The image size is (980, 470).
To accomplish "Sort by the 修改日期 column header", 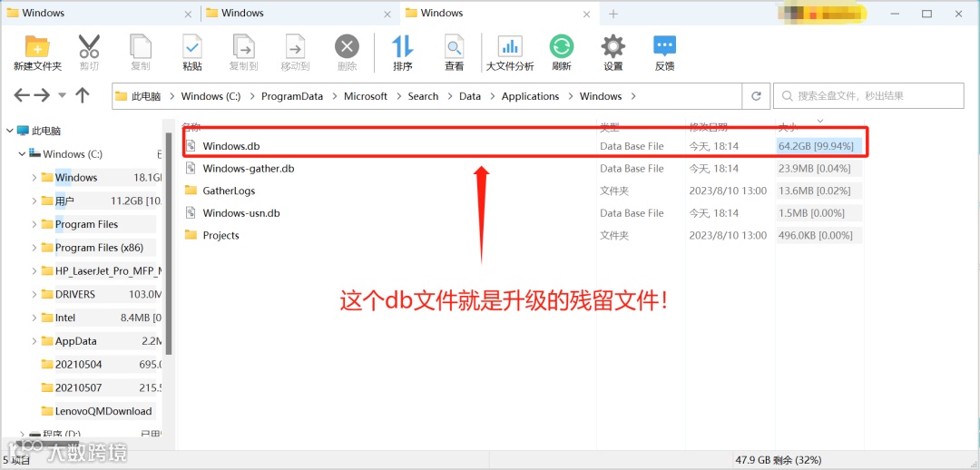I will point(708,128).
